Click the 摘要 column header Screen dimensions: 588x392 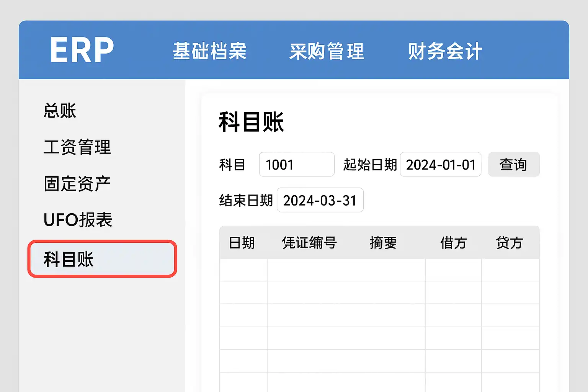tap(383, 243)
